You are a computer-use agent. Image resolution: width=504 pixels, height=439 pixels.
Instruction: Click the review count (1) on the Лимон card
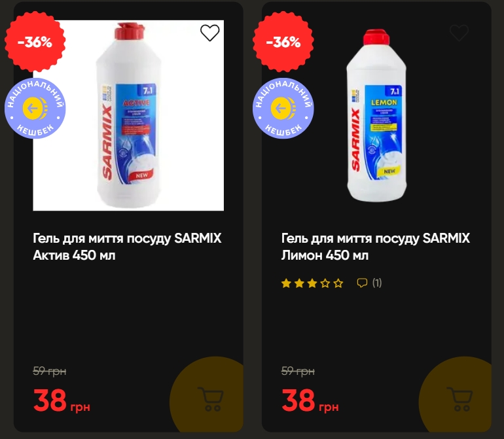click(x=377, y=283)
